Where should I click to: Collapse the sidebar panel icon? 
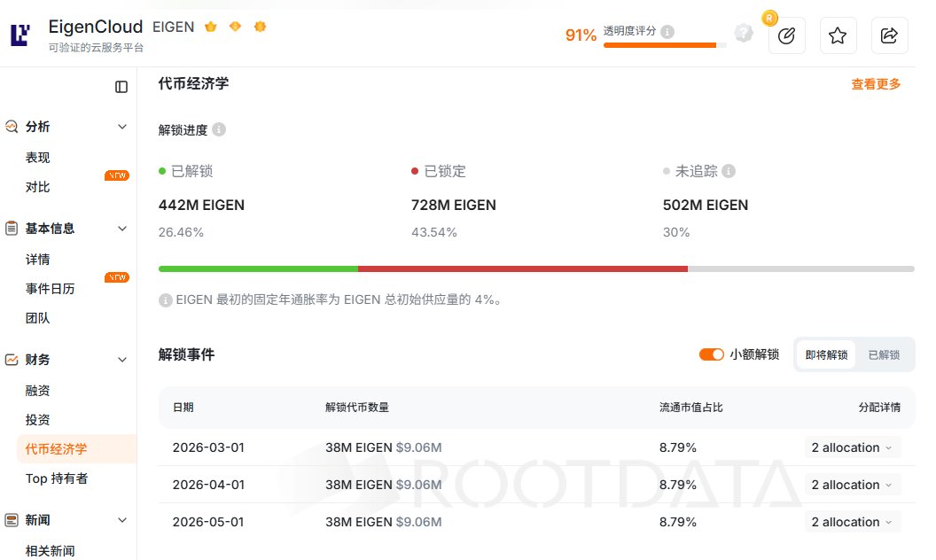click(x=120, y=86)
